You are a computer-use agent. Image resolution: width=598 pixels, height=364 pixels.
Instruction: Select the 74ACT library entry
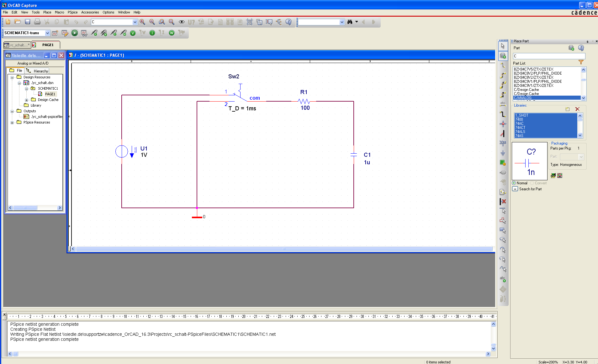(x=546, y=128)
